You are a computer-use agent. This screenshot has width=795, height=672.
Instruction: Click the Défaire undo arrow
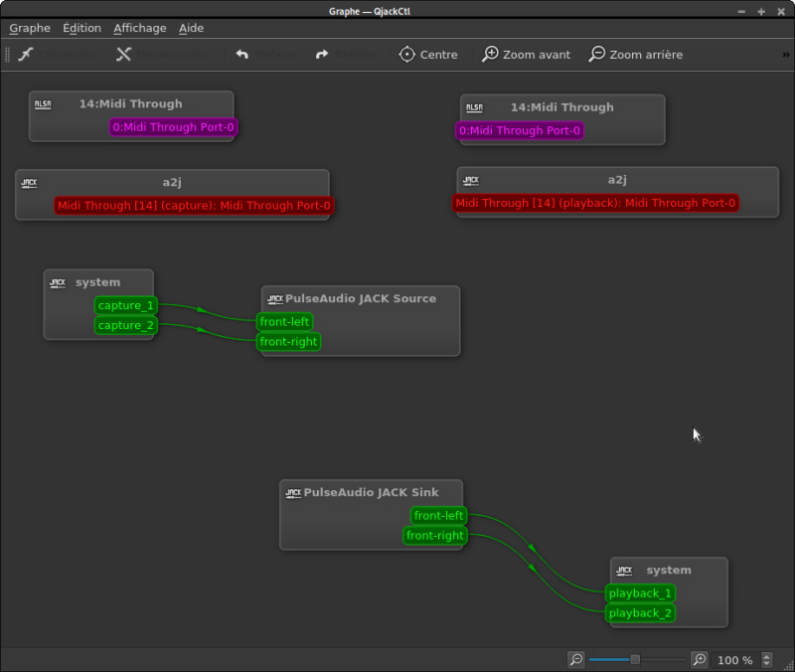[x=241, y=55]
